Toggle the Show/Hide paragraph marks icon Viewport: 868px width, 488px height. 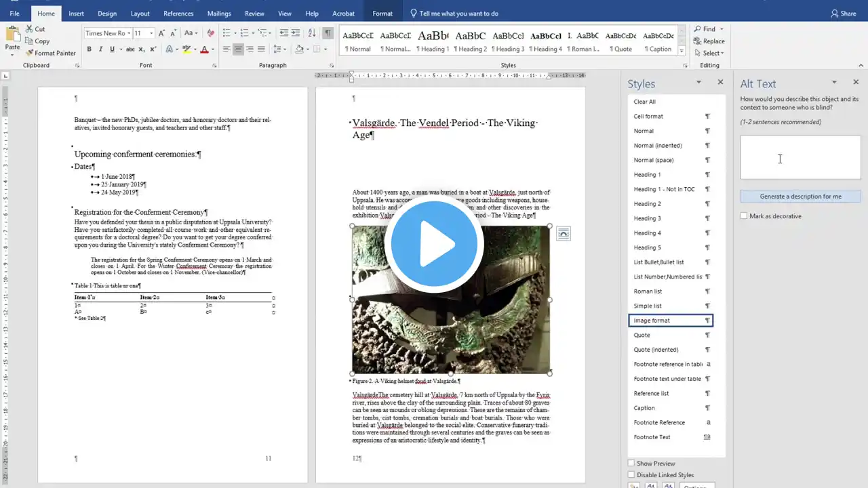328,33
